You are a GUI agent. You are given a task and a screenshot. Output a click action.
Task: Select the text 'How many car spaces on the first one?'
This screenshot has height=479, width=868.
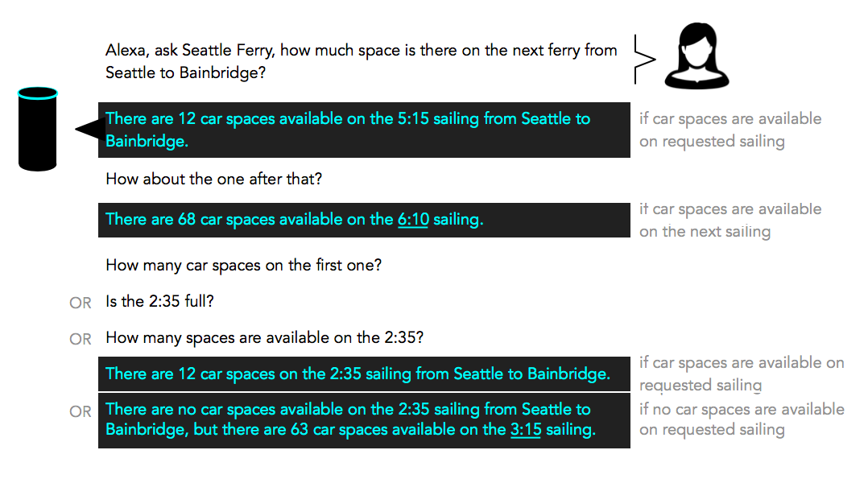click(243, 266)
